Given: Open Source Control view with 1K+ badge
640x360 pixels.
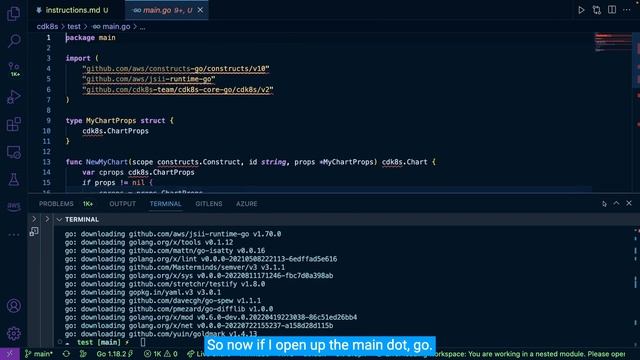Looking at the screenshot, I should [x=13, y=69].
